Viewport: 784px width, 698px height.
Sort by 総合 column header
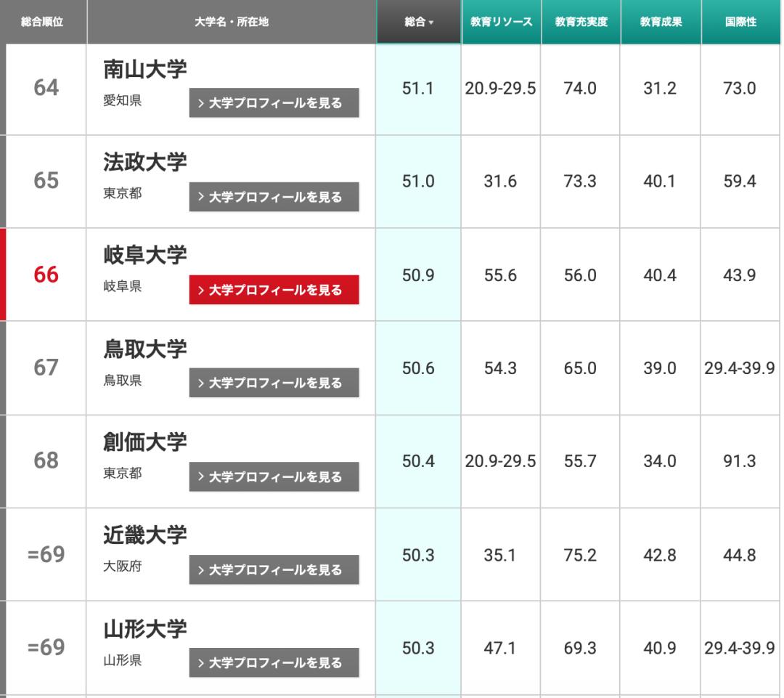click(x=419, y=22)
